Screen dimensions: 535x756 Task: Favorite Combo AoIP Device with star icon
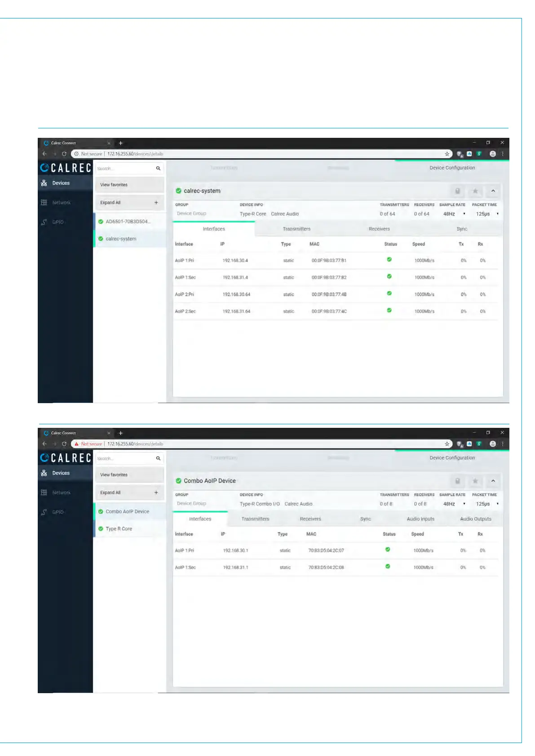tap(475, 481)
